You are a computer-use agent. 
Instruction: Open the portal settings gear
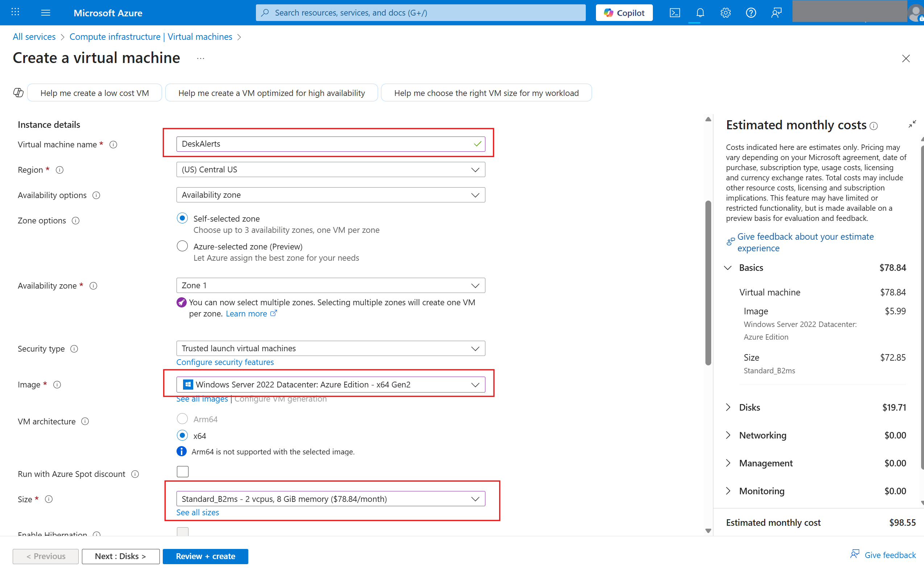725,13
